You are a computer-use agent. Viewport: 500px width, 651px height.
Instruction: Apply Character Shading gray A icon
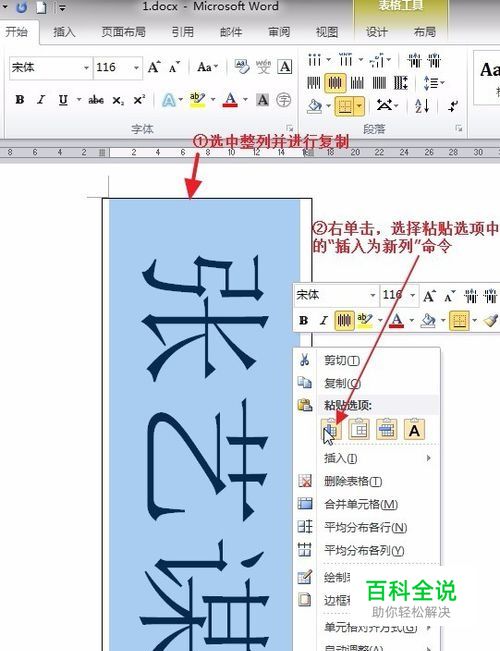[x=262, y=100]
